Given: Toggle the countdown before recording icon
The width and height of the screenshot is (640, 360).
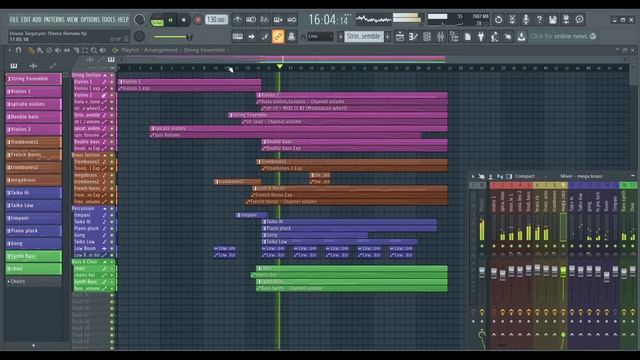Looking at the screenshot, I should (264, 20).
